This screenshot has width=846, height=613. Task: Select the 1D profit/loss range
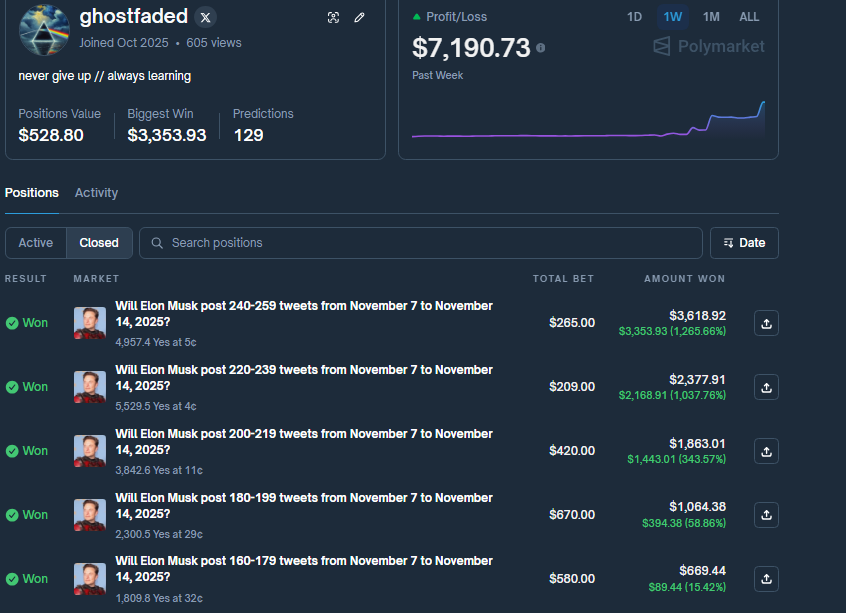(x=634, y=17)
